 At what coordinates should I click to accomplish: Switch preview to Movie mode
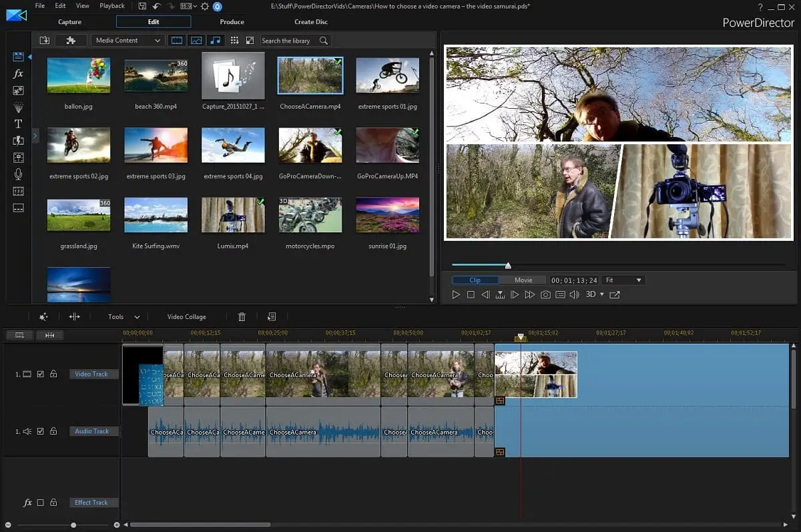523,280
